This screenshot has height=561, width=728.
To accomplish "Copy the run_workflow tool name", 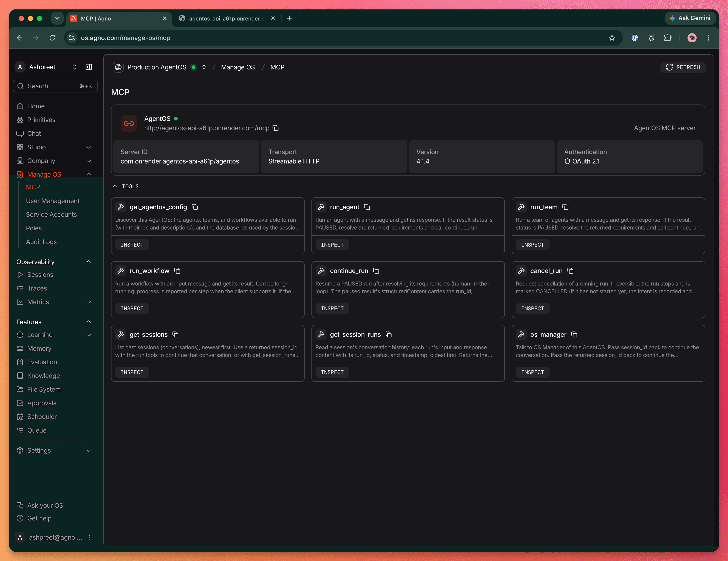I will pyautogui.click(x=177, y=271).
